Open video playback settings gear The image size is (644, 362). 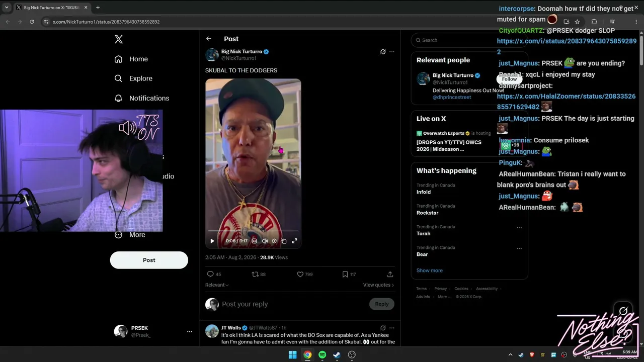click(x=274, y=241)
